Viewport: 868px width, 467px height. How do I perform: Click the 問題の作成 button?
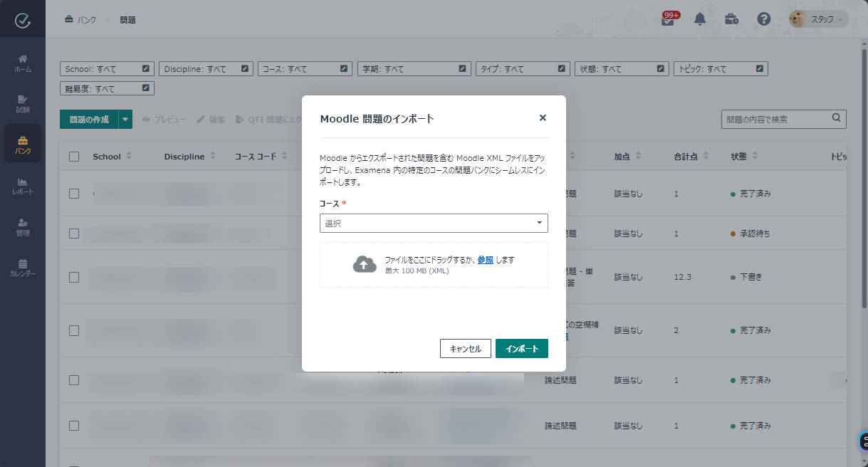89,120
